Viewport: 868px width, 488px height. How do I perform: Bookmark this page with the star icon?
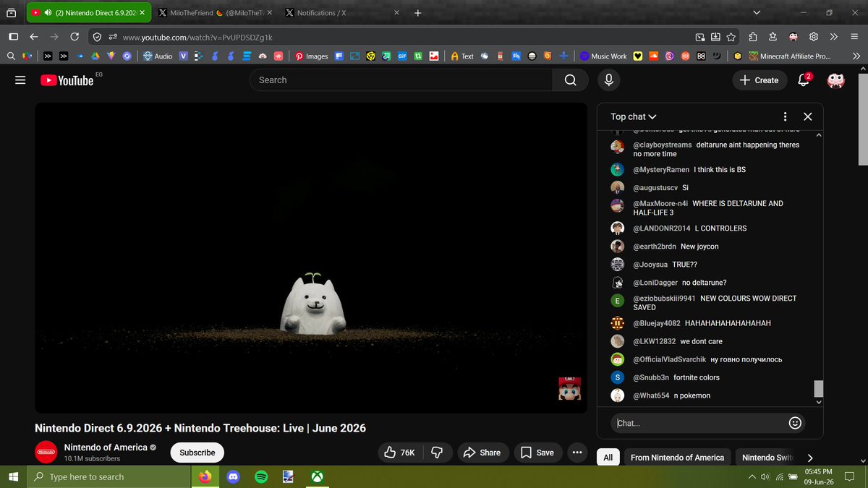tap(731, 37)
